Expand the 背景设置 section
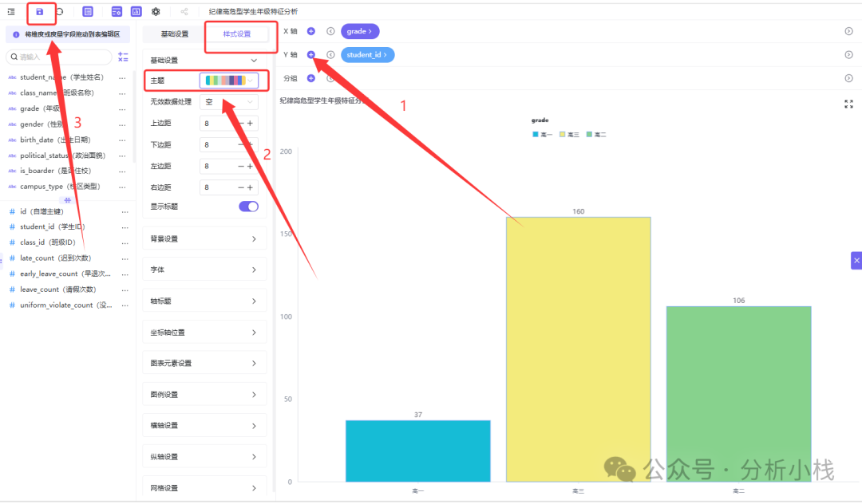 204,238
